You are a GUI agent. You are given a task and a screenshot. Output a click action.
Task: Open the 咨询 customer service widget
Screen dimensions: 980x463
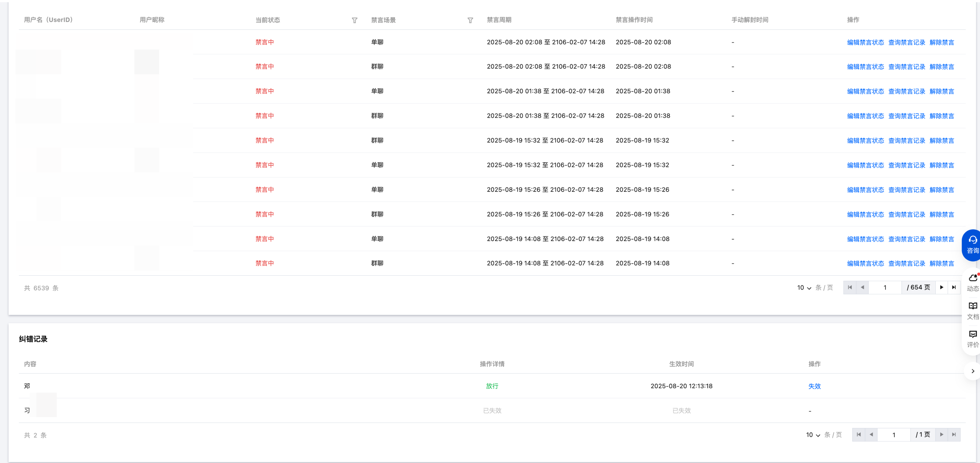point(972,245)
